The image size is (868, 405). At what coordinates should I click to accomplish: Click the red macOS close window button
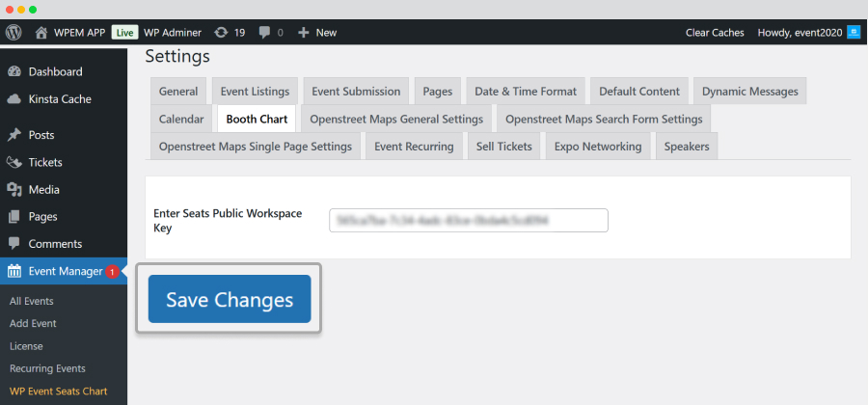click(10, 10)
